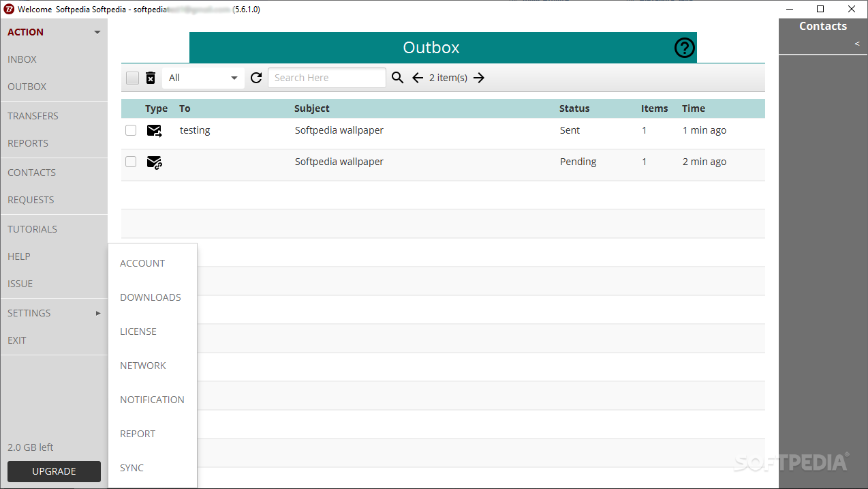Open ISSUE in the sidebar
The height and width of the screenshot is (489, 868).
click(20, 284)
